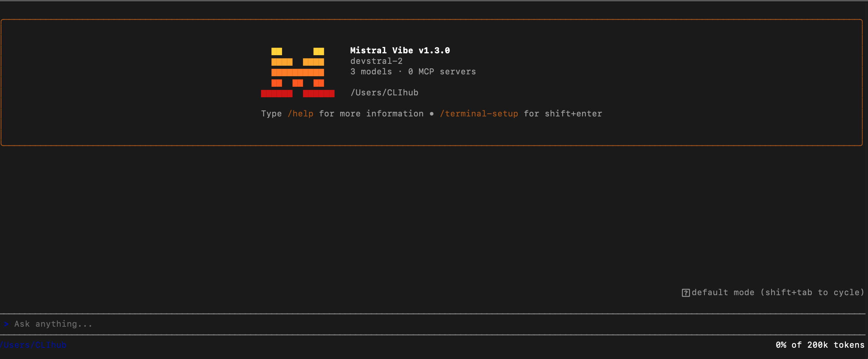Click 'default mode (shift+tab to cycle)' indicator

[x=778, y=293]
